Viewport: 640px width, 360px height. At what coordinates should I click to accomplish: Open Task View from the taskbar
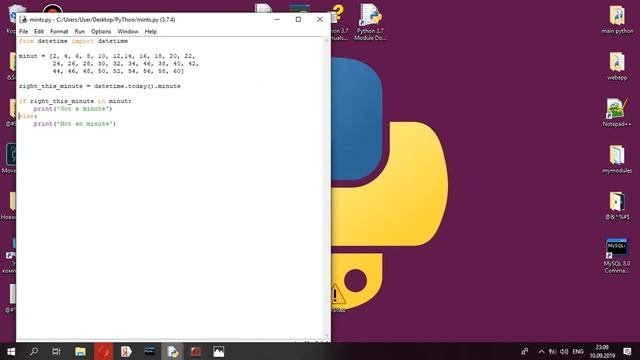56,351
